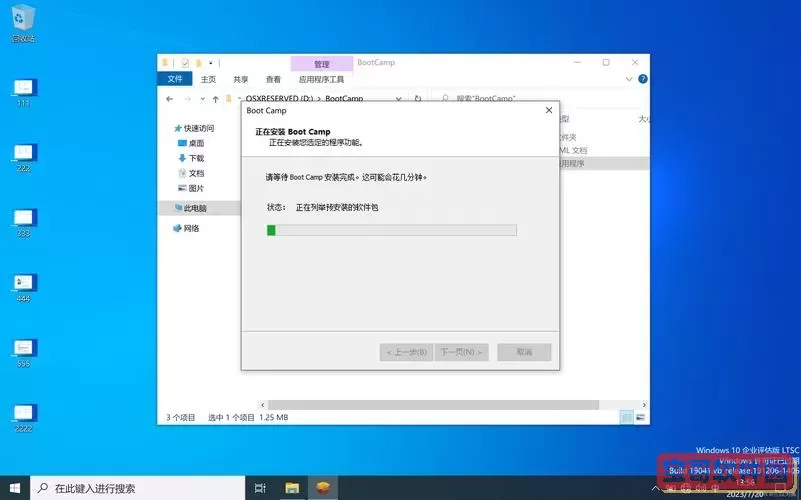The height and width of the screenshot is (500, 801).
Task: Click OSXRESERVED (D:) in the address bar
Action: click(x=279, y=99)
